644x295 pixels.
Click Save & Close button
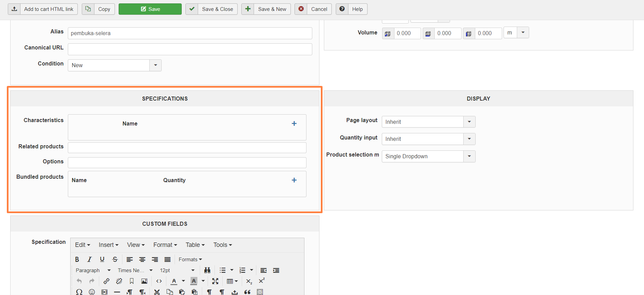pyautogui.click(x=211, y=9)
